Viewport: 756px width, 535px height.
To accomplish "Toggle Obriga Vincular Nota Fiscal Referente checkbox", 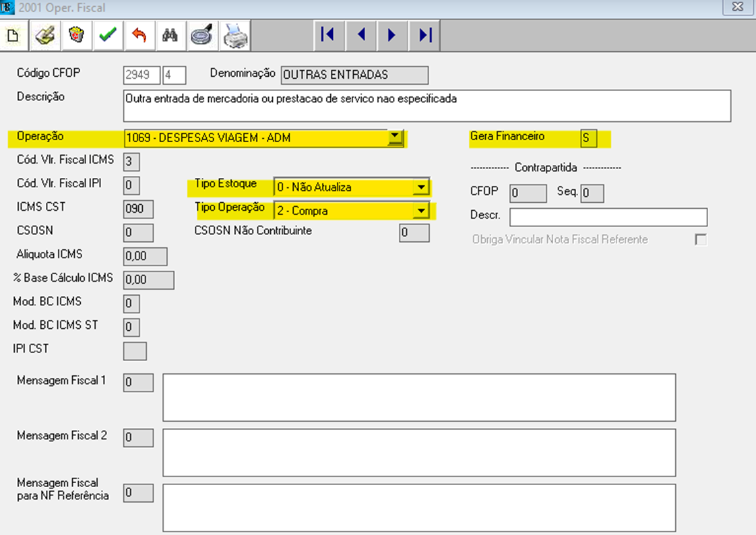I will coord(701,240).
